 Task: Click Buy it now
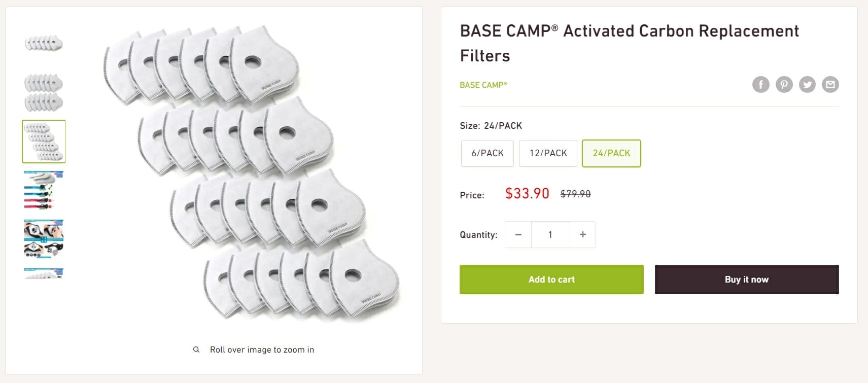point(746,279)
